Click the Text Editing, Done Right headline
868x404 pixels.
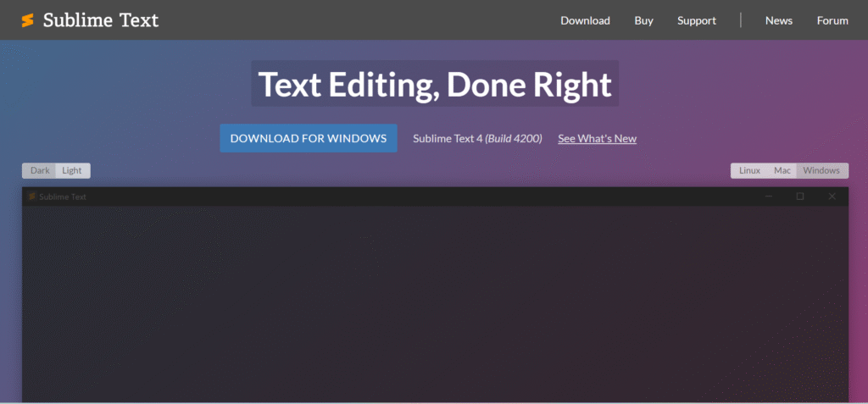click(434, 85)
